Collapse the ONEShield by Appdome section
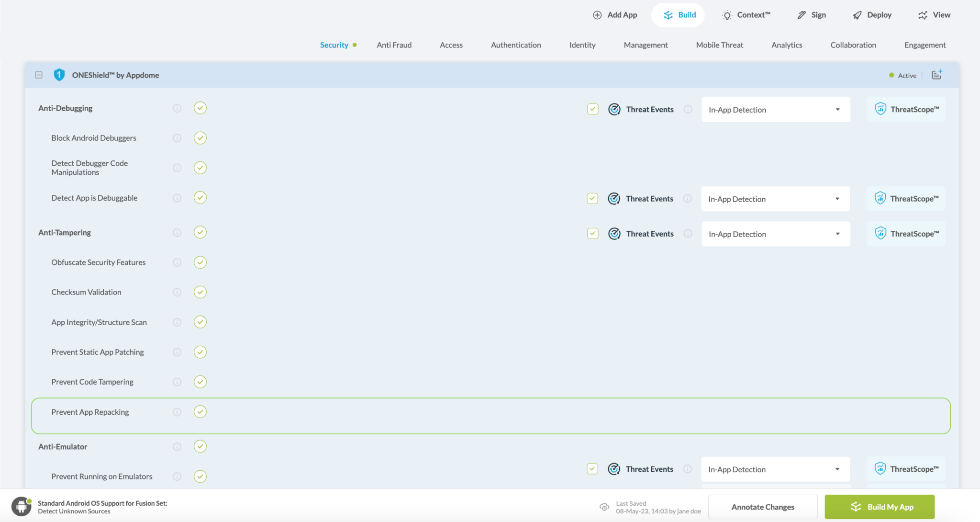This screenshot has width=980, height=522. click(x=39, y=75)
